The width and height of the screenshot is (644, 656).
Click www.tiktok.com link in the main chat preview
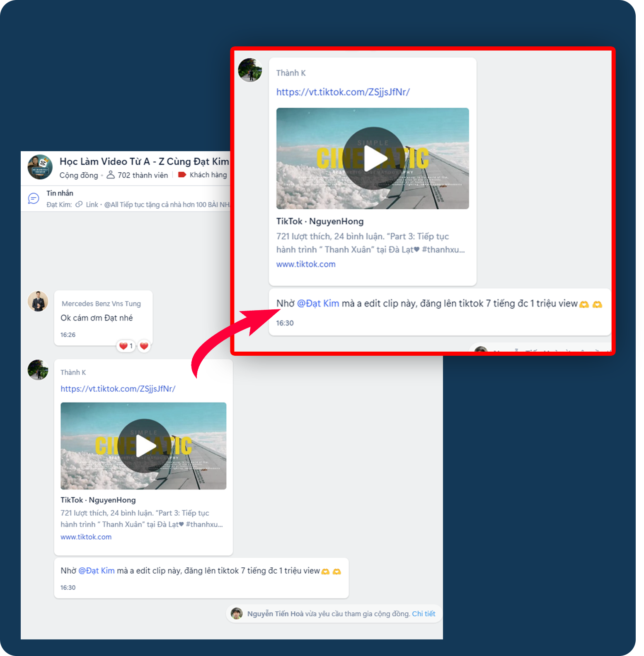click(86, 537)
